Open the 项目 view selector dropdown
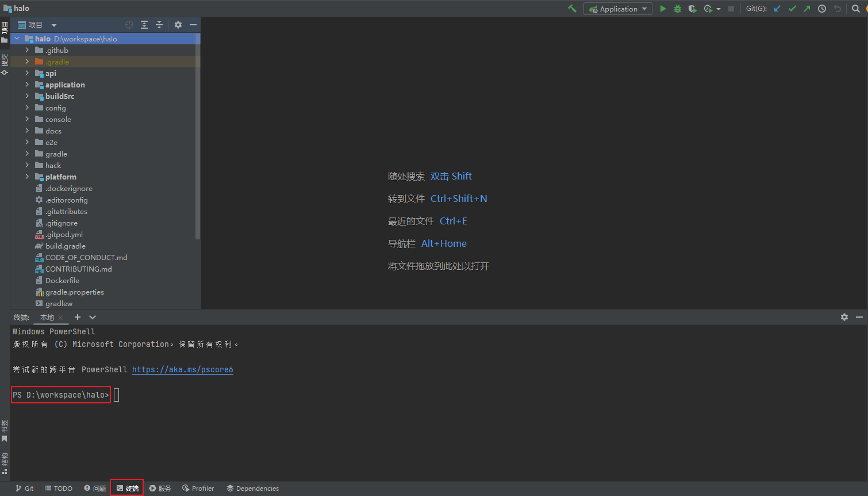868x496 pixels. tap(37, 25)
